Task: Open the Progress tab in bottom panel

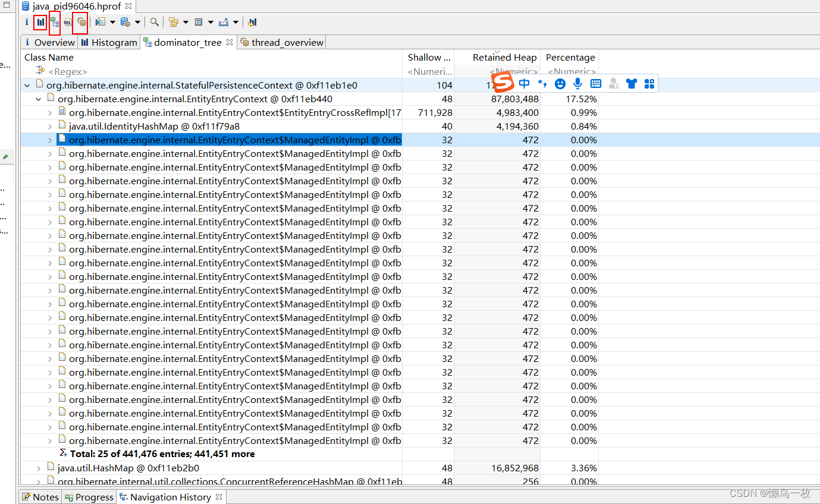Action: pyautogui.click(x=89, y=497)
